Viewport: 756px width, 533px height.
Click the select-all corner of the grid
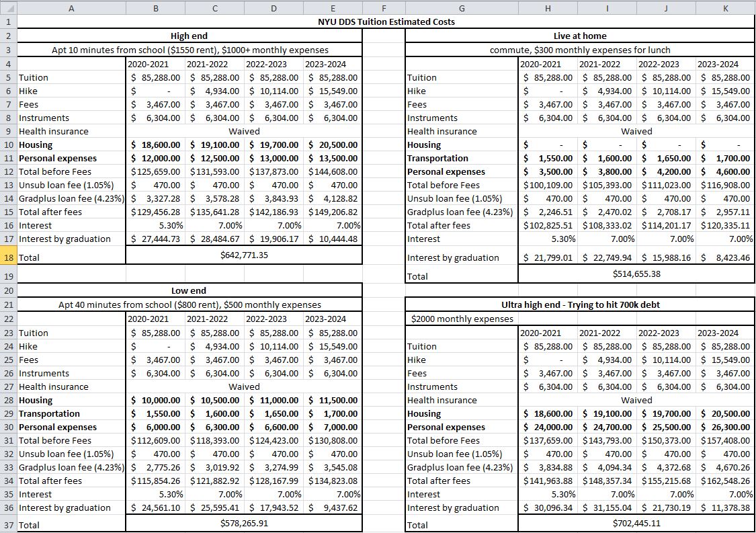point(7,7)
